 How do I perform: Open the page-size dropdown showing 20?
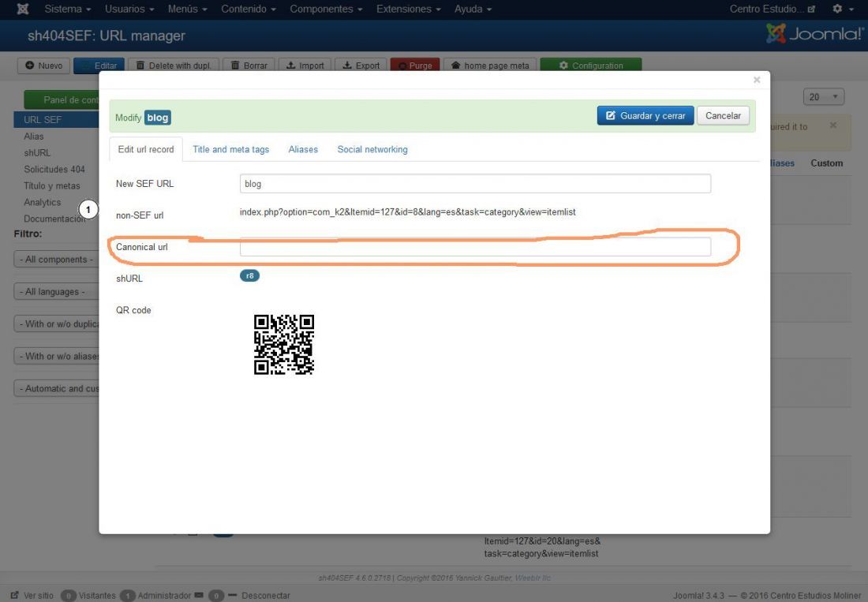(823, 97)
